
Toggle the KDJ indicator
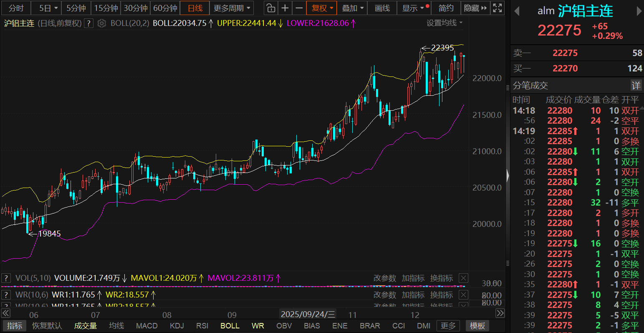pos(177,325)
